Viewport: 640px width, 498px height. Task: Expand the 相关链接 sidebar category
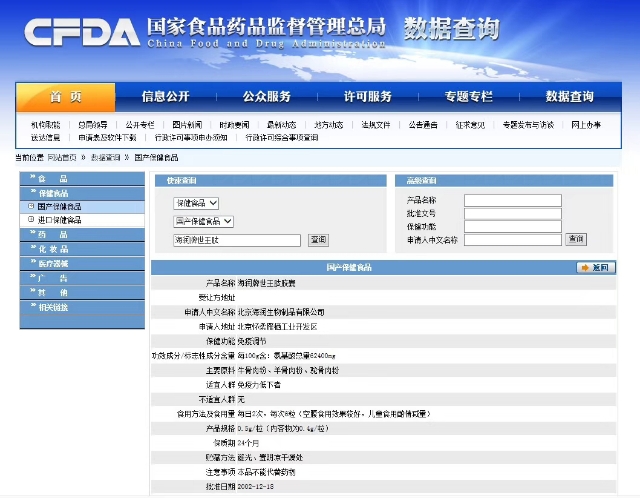pyautogui.click(x=82, y=307)
